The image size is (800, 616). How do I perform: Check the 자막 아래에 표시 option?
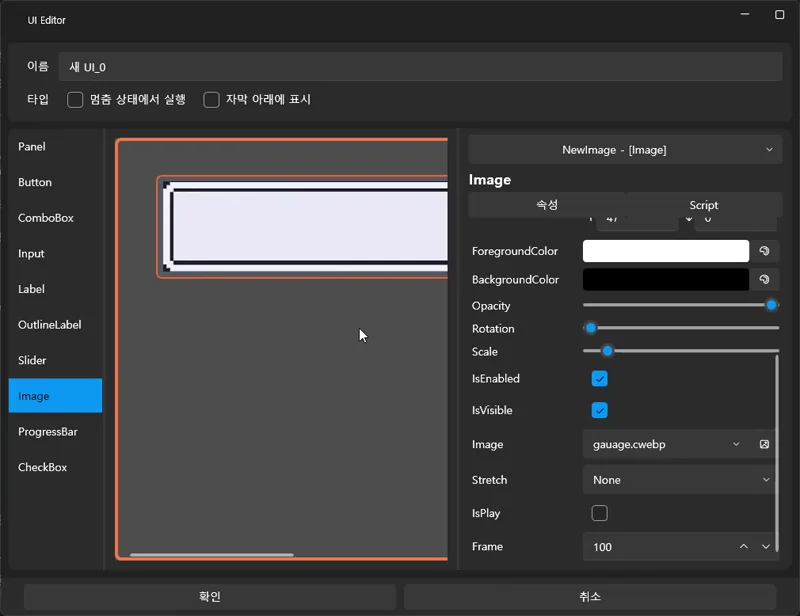point(211,100)
